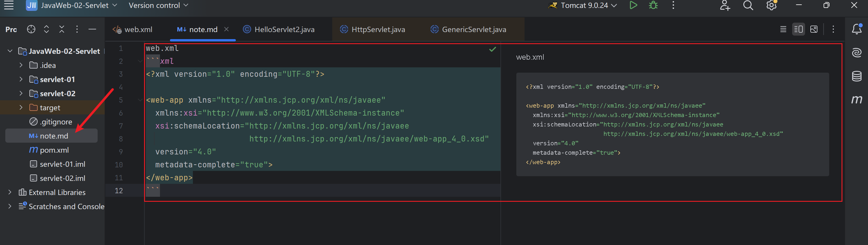Click metadata-complete="true" in editor

(214, 165)
